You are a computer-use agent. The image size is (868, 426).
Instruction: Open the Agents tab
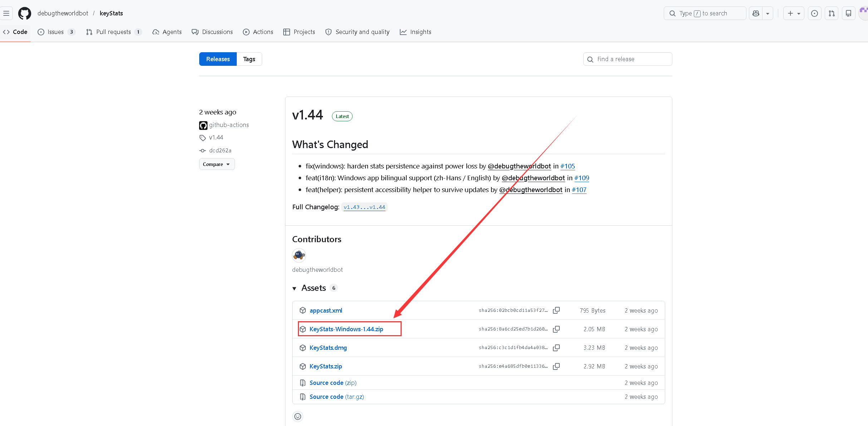coord(167,32)
